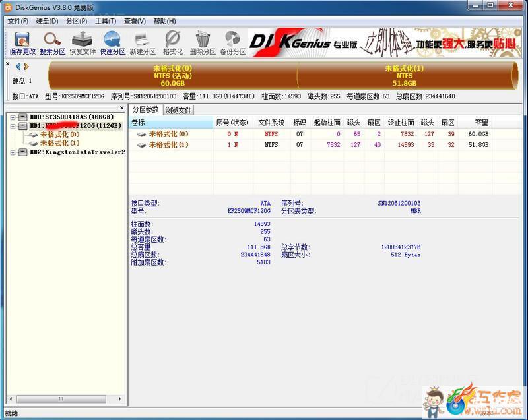Select the RD2:KingstonDataTraveler2 label in the tree
The image size is (528, 420).
click(x=77, y=152)
